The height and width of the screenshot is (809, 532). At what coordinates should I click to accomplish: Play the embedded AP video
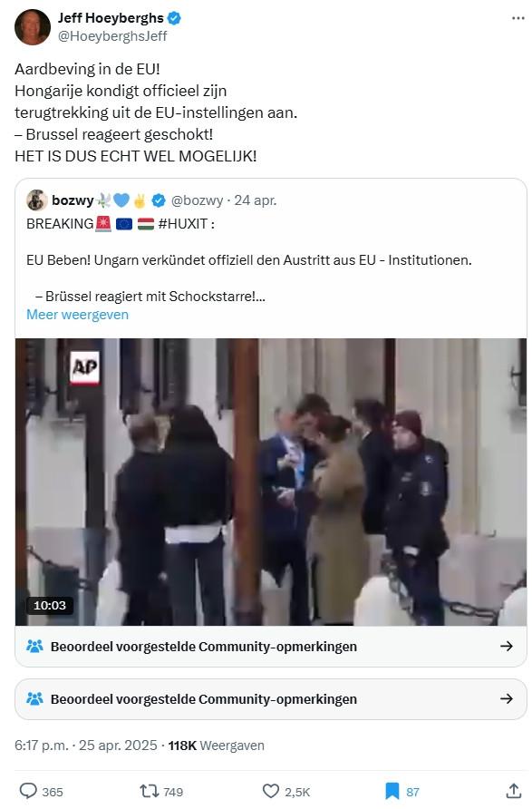pos(271,482)
